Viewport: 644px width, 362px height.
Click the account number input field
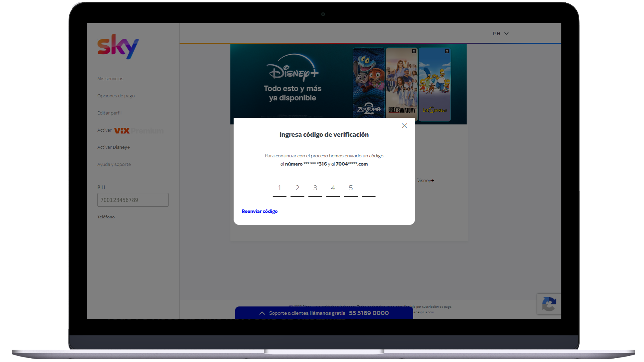pyautogui.click(x=133, y=200)
